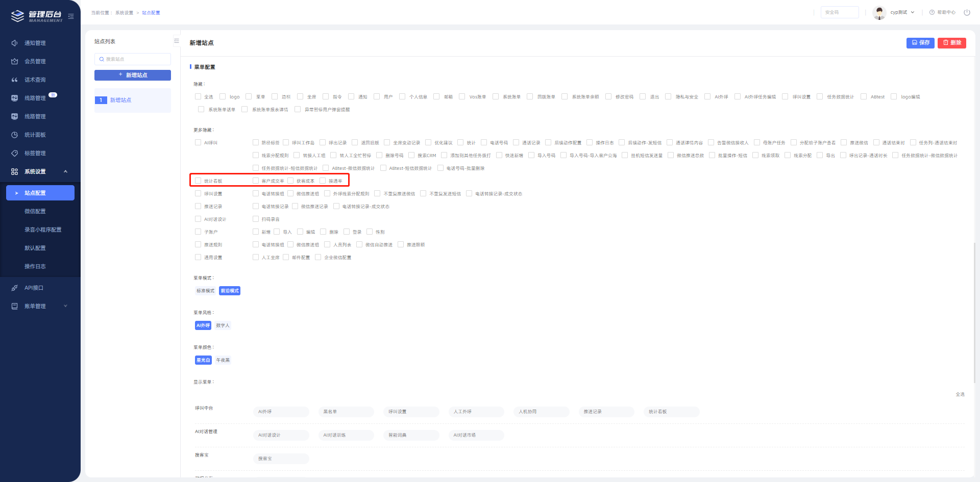Go to 站点配置 submenu item
980x482 pixels.
(40, 193)
